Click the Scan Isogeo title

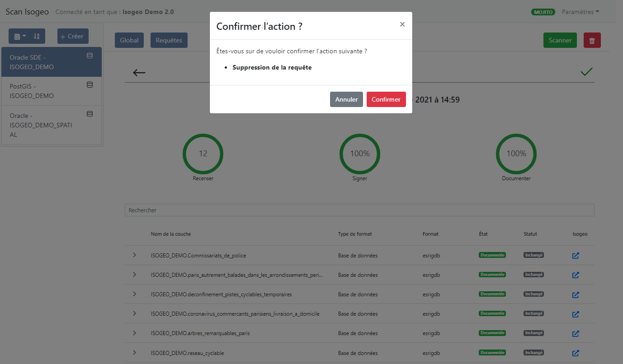[27, 12]
